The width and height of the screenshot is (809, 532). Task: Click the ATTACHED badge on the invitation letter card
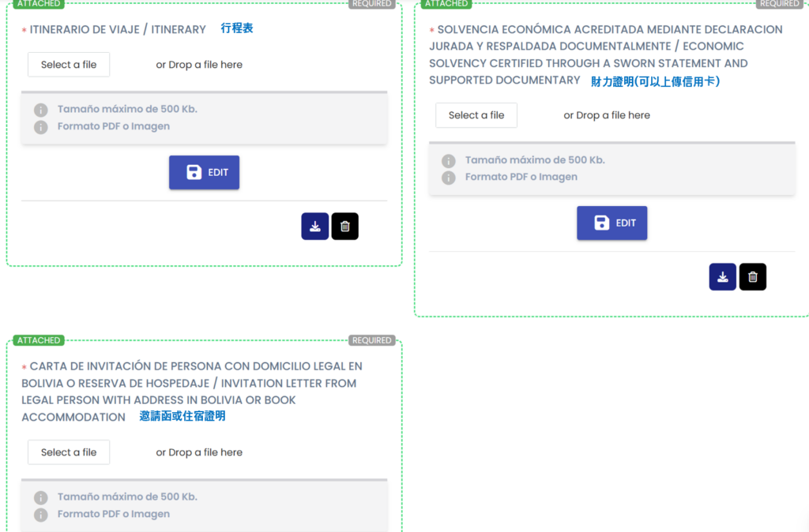38,340
